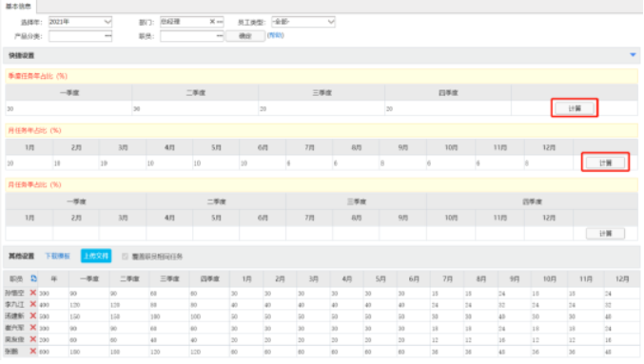Switch to the 基本信息 tab
The height and width of the screenshot is (364, 644).
click(x=18, y=6)
